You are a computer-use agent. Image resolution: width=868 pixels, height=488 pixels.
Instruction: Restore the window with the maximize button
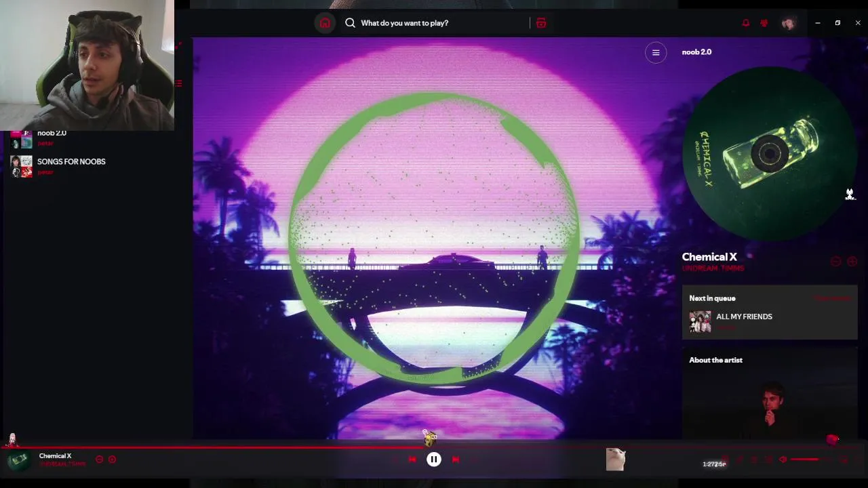coord(837,23)
